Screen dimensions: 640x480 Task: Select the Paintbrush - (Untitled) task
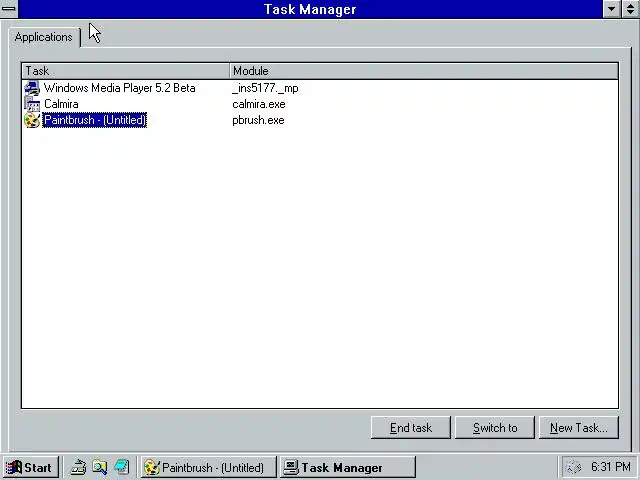(x=95, y=120)
